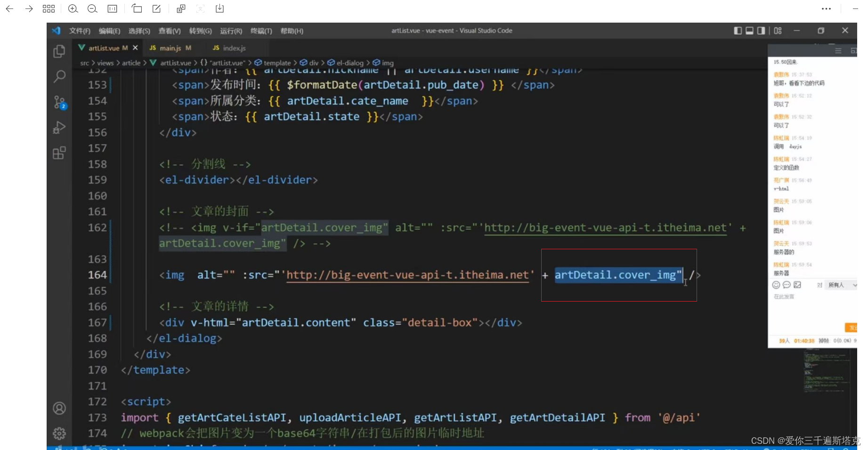This screenshot has width=868, height=450.
Task: Open the emoji picker in the chat panel
Action: [776, 285]
